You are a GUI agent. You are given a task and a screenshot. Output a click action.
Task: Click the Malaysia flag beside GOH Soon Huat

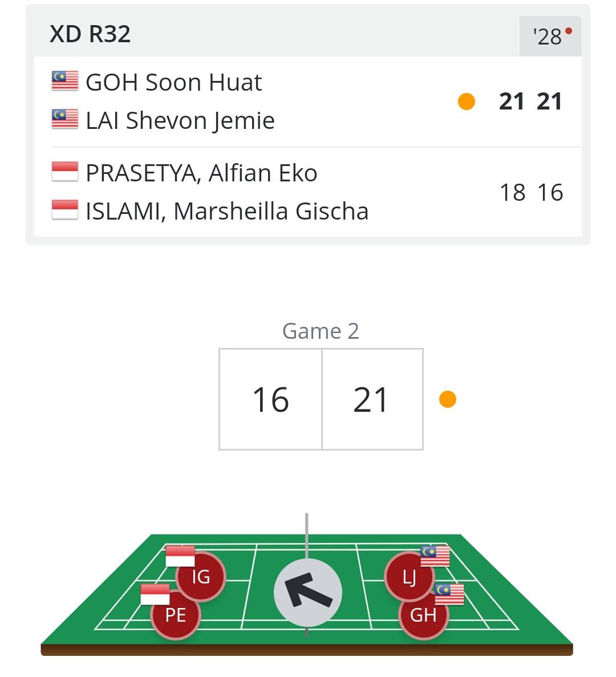[x=65, y=81]
